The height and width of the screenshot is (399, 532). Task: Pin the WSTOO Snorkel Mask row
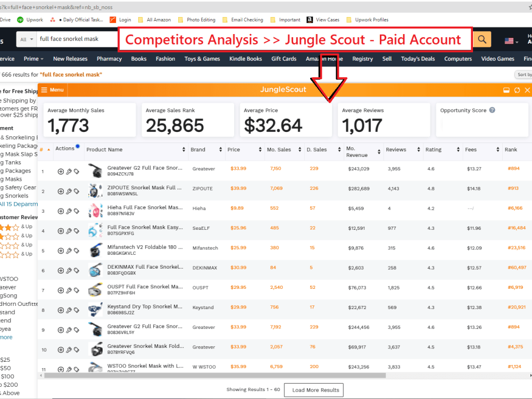[69, 369]
